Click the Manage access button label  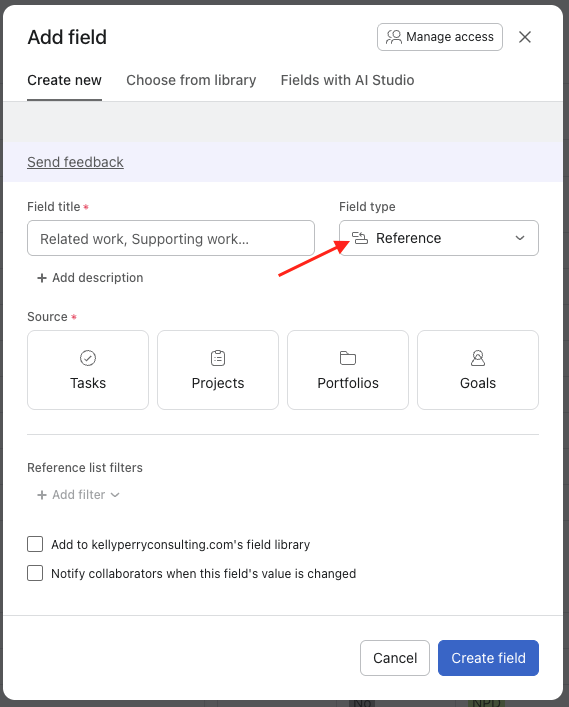point(450,37)
